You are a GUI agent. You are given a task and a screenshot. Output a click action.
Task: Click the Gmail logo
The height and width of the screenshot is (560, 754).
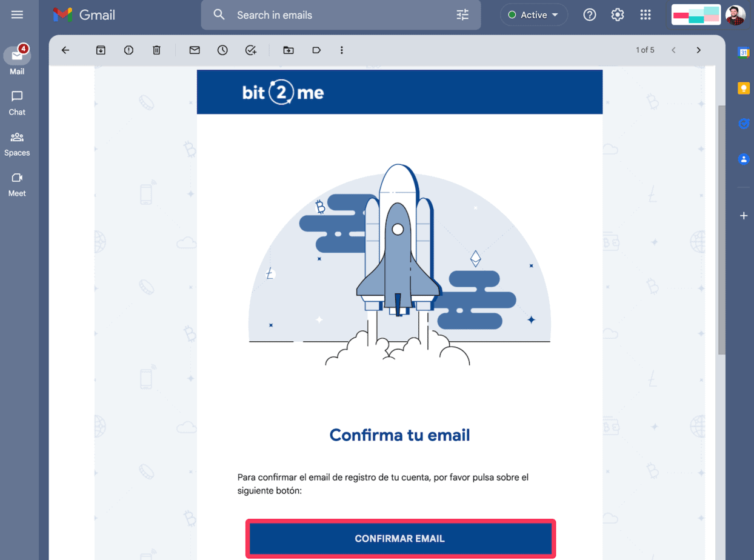click(x=84, y=15)
